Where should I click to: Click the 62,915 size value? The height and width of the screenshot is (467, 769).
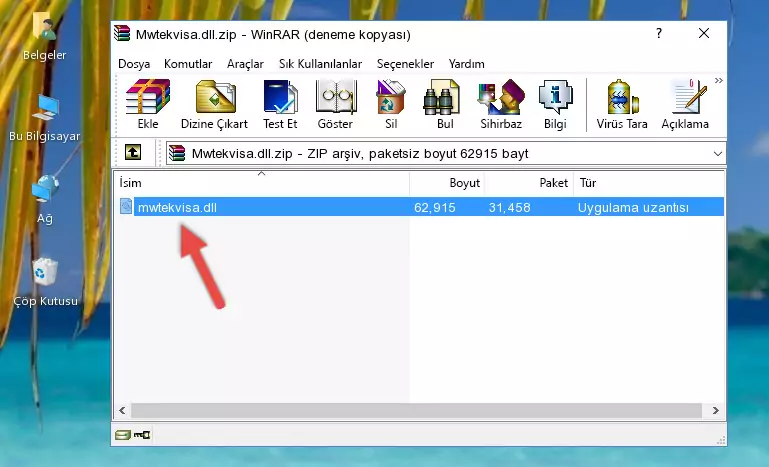click(435, 208)
